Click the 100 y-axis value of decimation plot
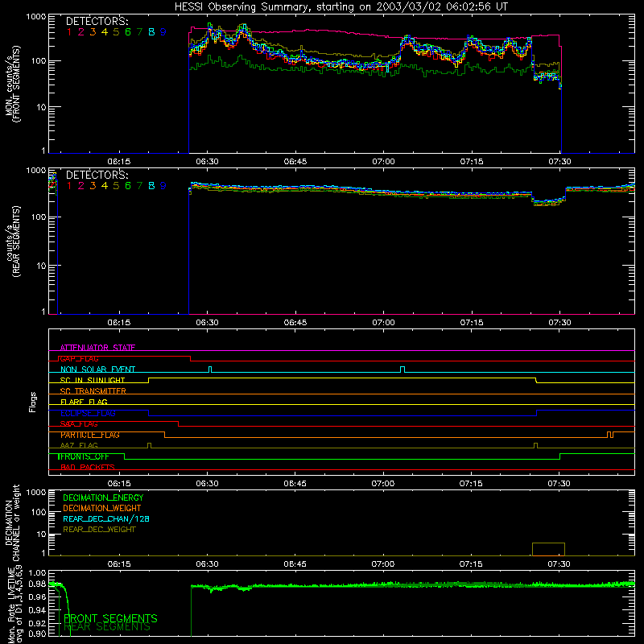 click(x=39, y=512)
